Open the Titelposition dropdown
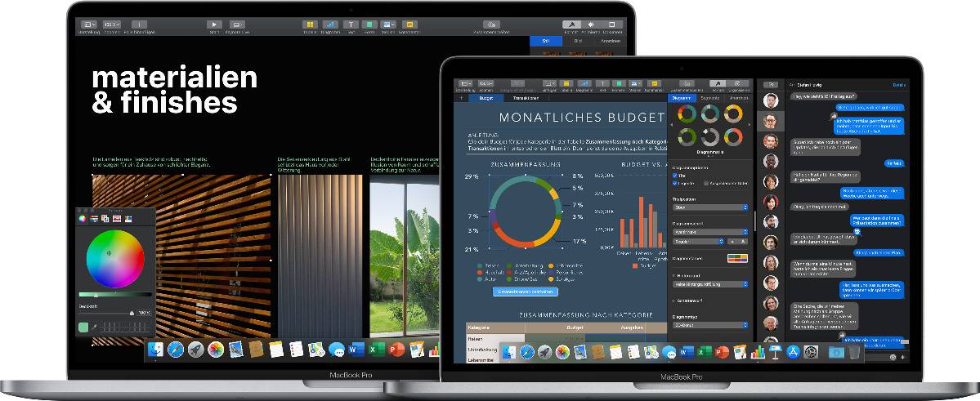This screenshot has width=980, height=401. click(709, 207)
